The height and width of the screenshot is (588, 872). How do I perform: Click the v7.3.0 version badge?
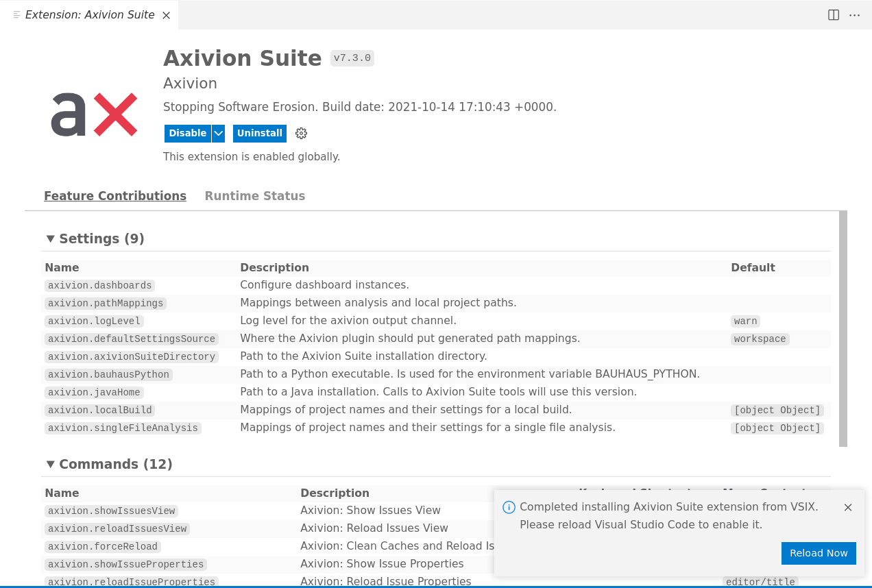tap(352, 58)
